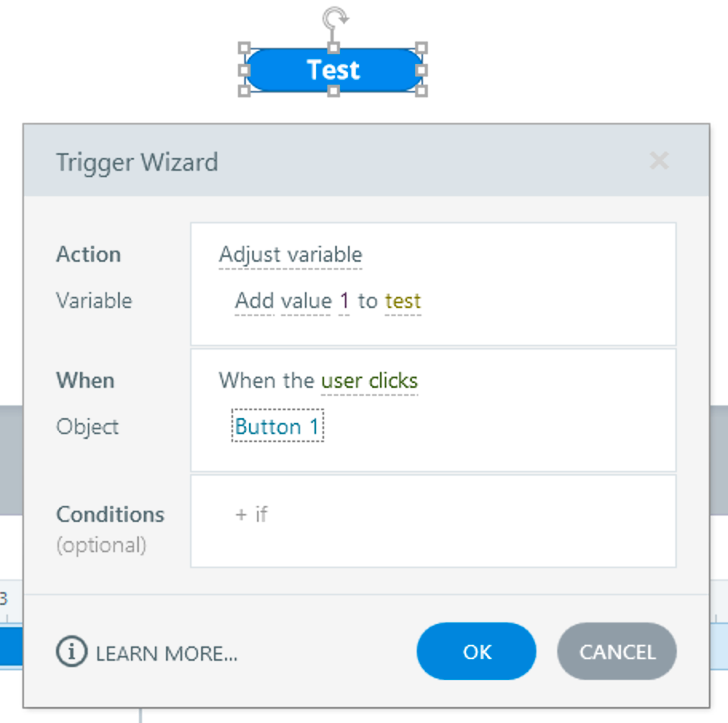Viewport: 728px width, 723px height.
Task: Click the bottom-right resize handle of Test button
Action: point(421,91)
